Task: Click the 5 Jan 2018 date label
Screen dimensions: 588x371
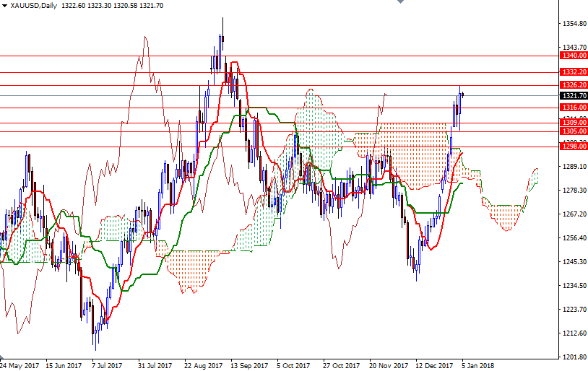Action: 477,365
